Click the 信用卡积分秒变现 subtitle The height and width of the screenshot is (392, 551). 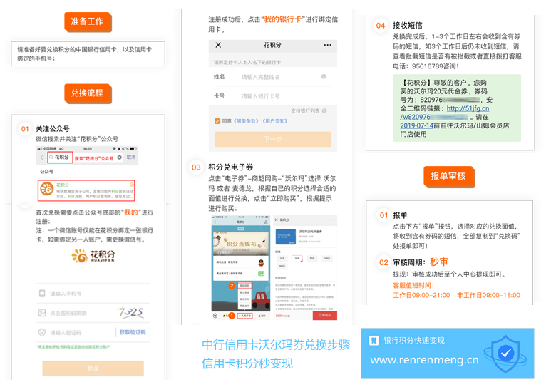coord(247,363)
